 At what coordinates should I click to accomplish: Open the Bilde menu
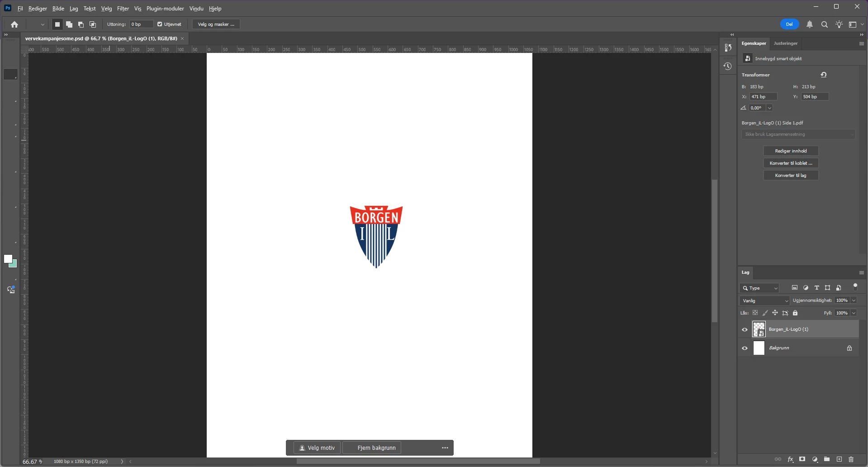coord(58,9)
